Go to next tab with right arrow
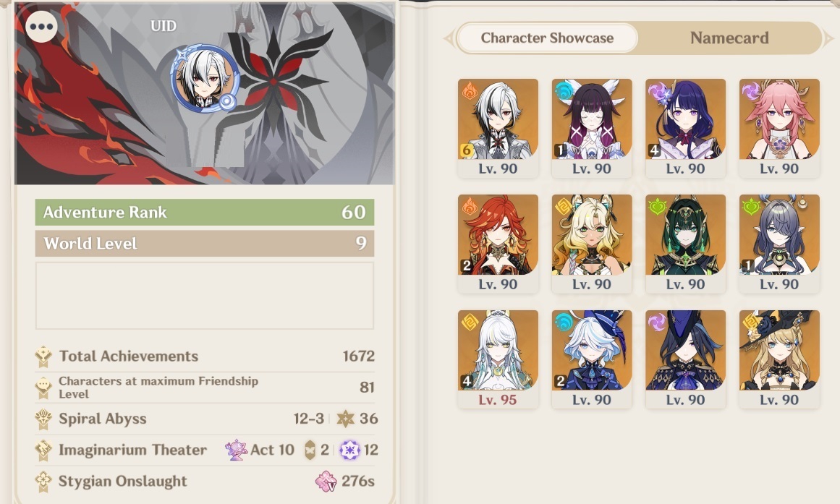Image resolution: width=840 pixels, height=504 pixels. tap(828, 38)
